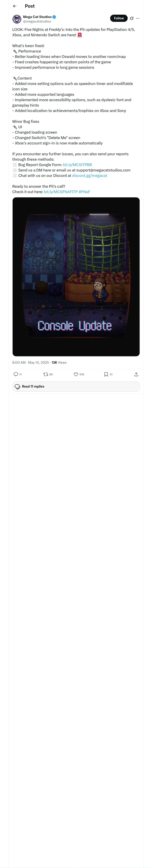The width and height of the screenshot is (152, 868).
Task: Go back using the arrow icon
Action: coord(15,6)
